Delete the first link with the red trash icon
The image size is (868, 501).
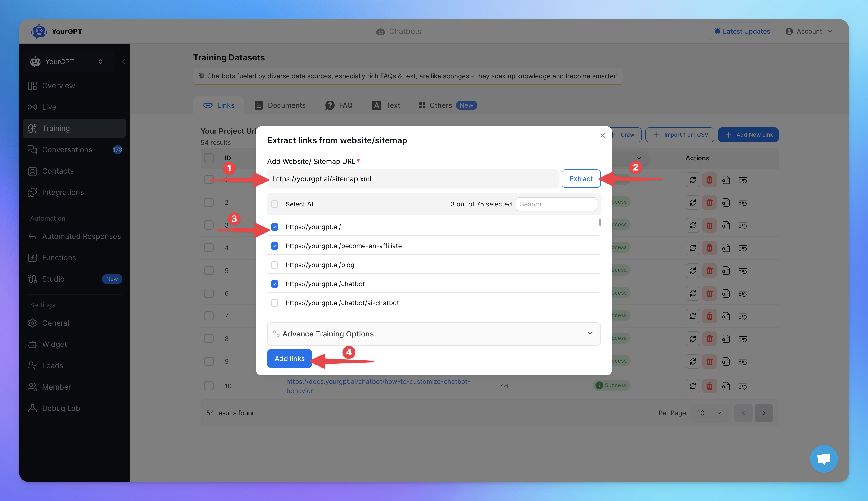pos(709,180)
